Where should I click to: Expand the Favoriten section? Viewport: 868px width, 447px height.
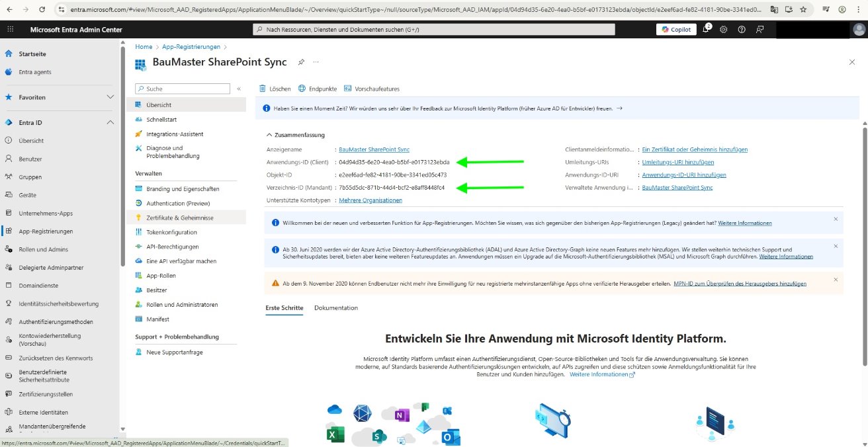pyautogui.click(x=110, y=97)
